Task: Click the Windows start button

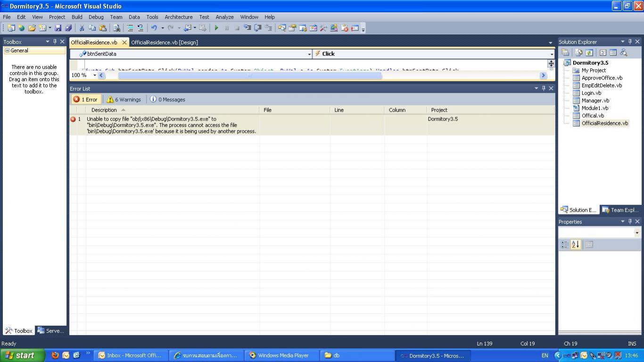Action: tap(22, 355)
